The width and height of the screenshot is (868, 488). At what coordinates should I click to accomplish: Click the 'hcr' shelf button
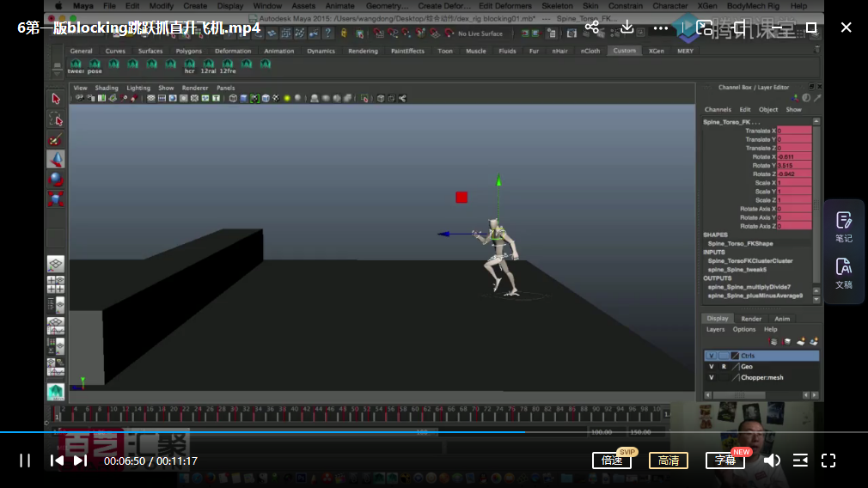click(189, 67)
